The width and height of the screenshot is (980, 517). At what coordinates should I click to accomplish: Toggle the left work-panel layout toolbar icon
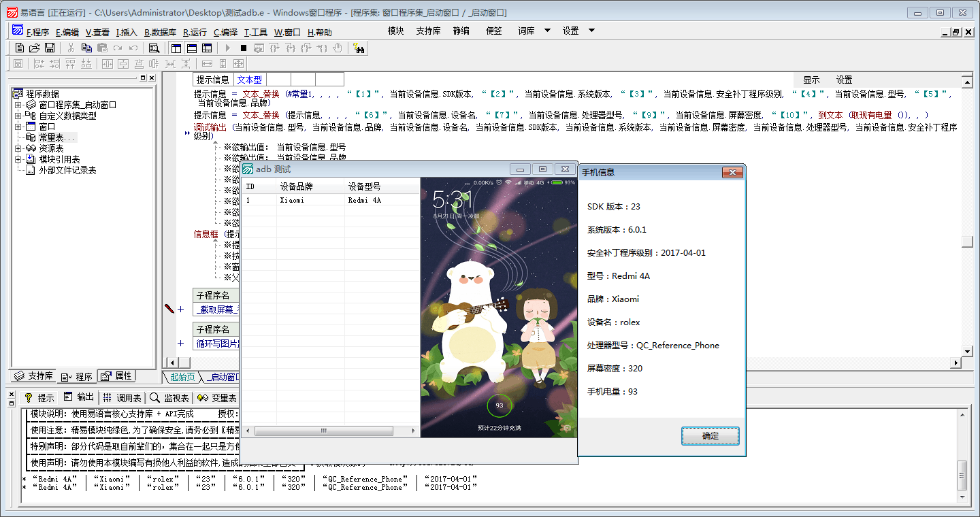176,48
